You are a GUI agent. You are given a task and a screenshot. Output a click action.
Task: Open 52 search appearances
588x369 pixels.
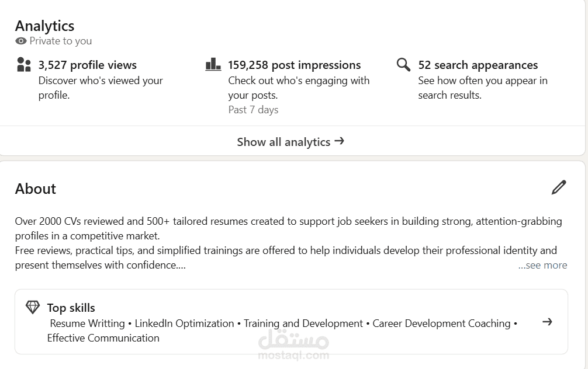point(478,65)
